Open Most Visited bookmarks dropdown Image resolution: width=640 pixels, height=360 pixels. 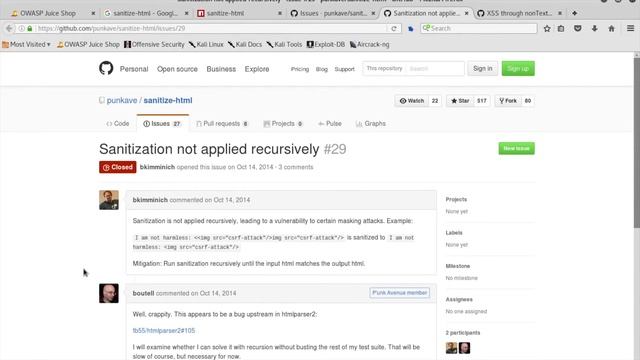26,44
